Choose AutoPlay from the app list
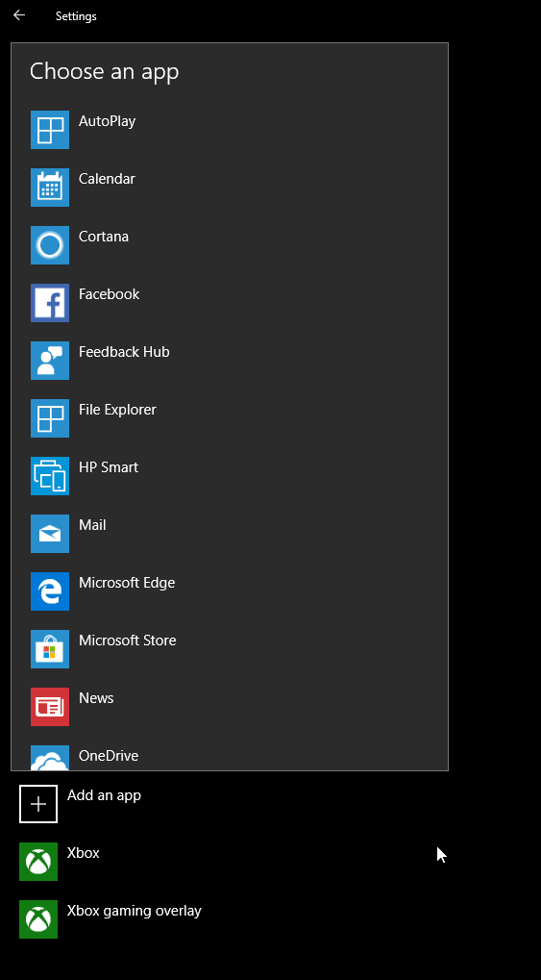The image size is (541, 980). (107, 121)
